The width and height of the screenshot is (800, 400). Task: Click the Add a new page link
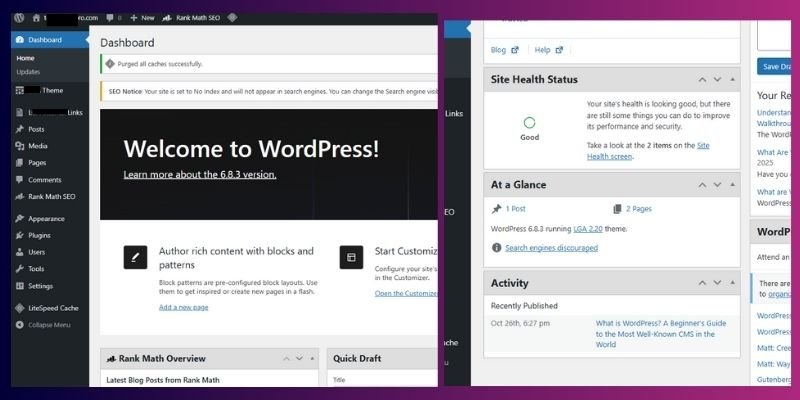(184, 307)
